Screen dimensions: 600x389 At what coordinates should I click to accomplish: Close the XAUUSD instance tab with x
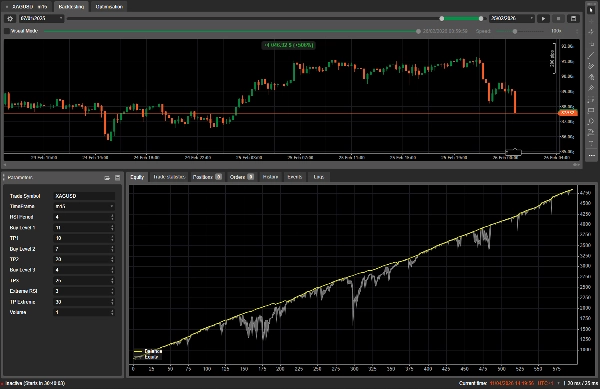(7, 7)
